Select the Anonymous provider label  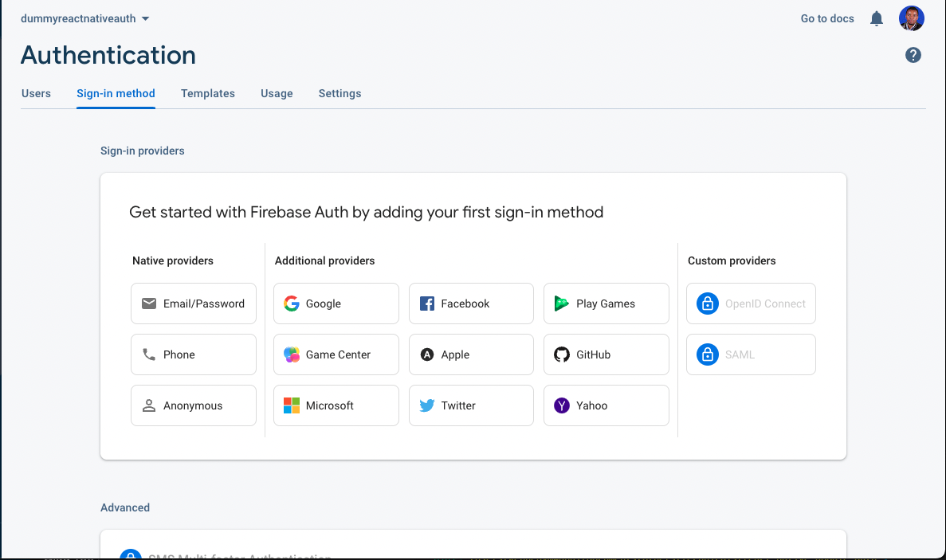pos(193,405)
